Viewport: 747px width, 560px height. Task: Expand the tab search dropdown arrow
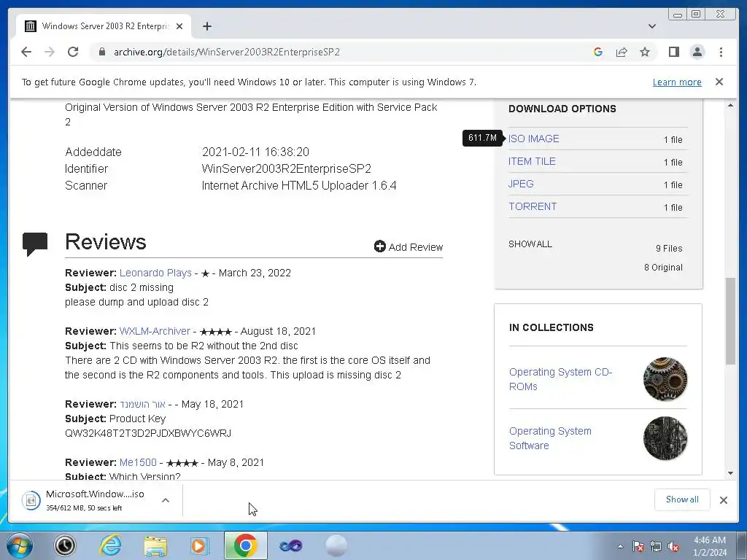pyautogui.click(x=651, y=26)
